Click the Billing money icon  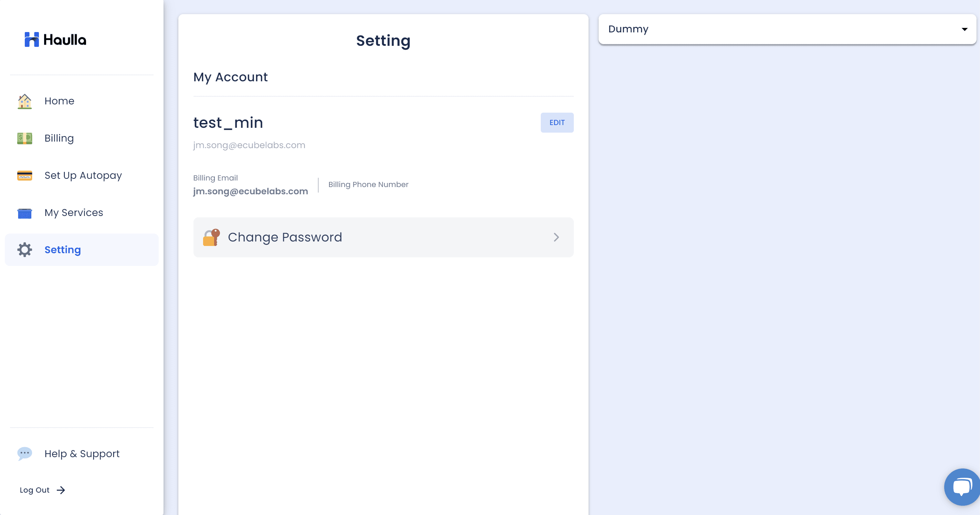pyautogui.click(x=25, y=138)
